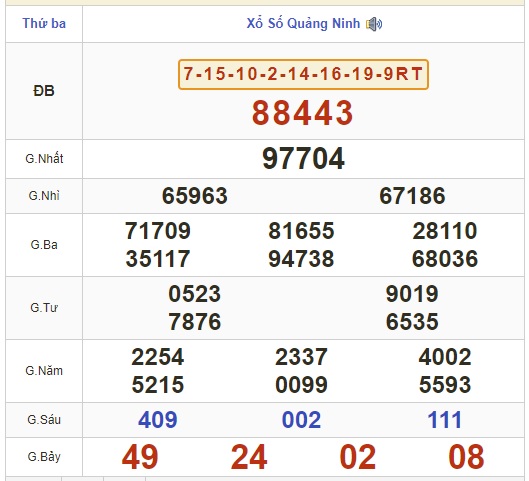The image size is (529, 481).
Task: Select third prize number 94738
Action: point(301,259)
